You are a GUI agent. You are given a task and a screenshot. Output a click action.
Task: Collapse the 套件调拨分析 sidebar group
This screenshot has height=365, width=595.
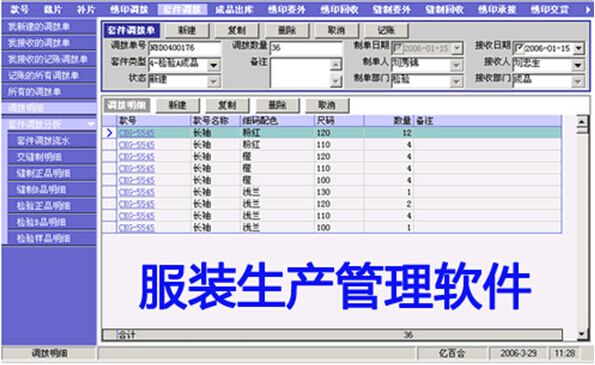[x=91, y=124]
